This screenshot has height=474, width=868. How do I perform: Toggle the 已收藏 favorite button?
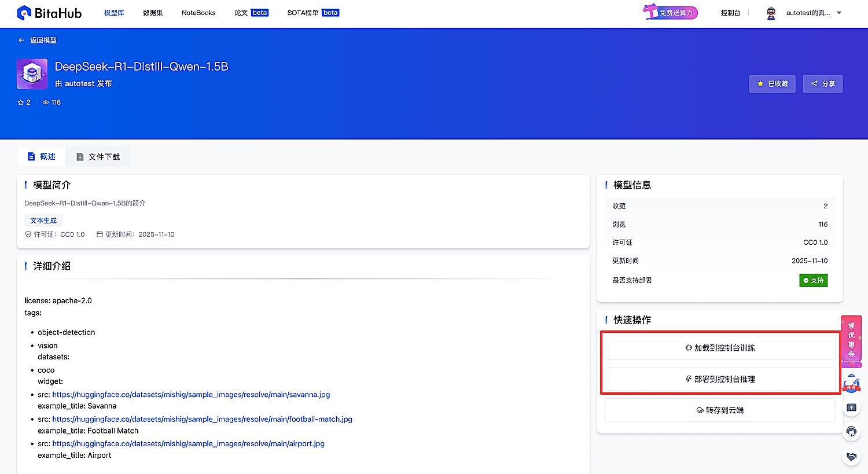772,84
